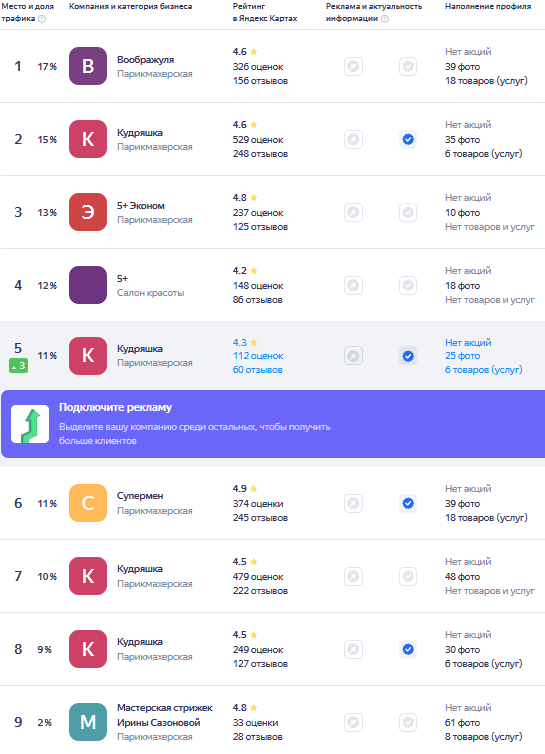Click the advertising icon in Воображуля row
Screen dimensions: 545x754
354,66
